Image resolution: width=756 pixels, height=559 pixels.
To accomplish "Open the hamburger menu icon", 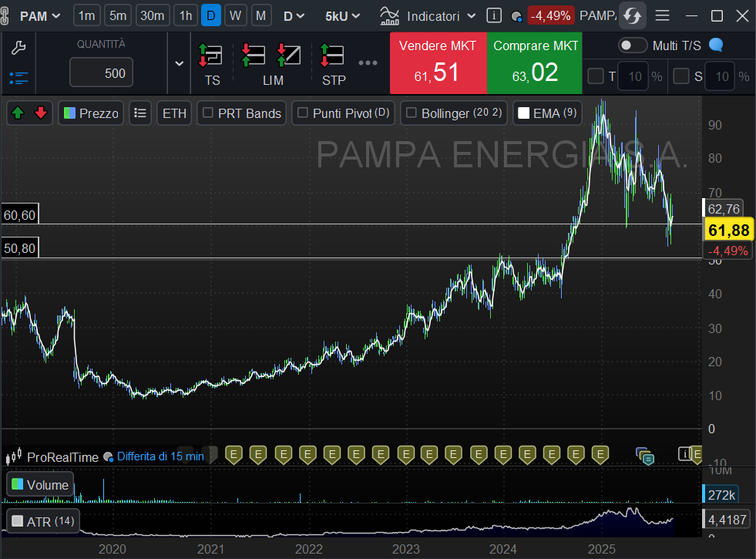I will pos(662,15).
